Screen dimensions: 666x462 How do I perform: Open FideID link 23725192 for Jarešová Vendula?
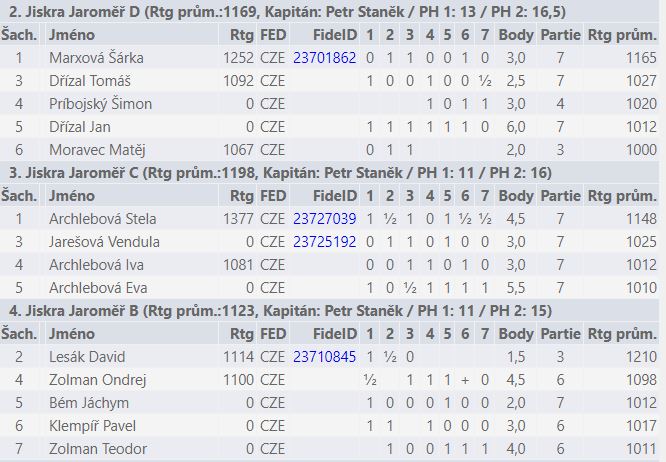(325, 242)
